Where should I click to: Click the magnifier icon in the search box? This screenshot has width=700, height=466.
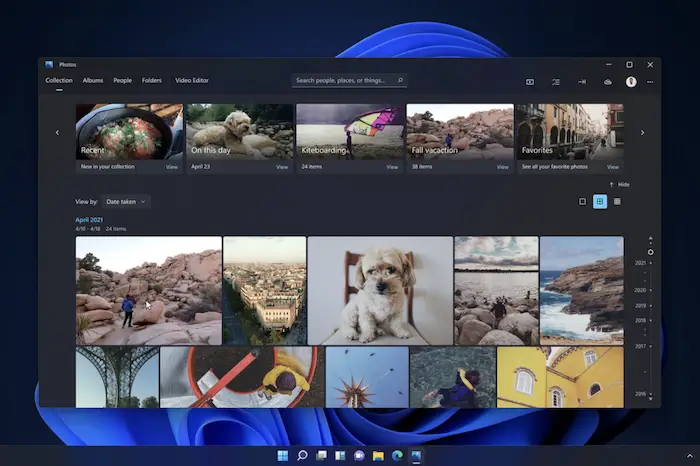[x=400, y=80]
